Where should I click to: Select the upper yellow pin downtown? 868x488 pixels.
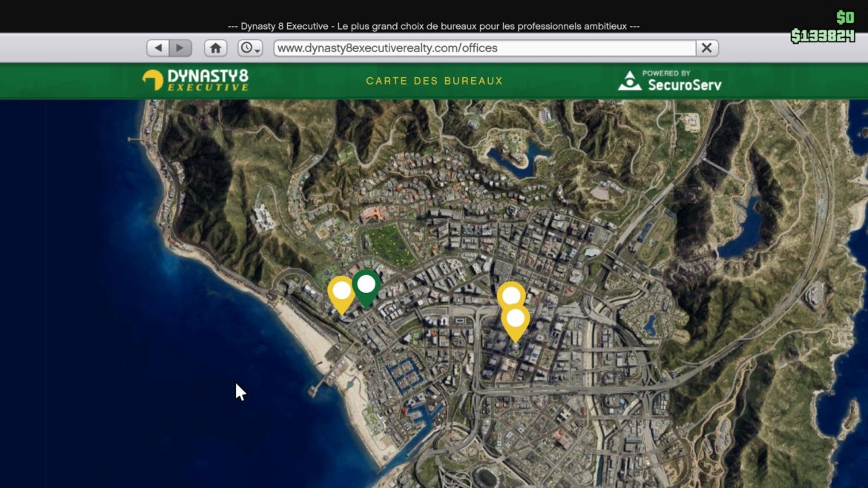click(x=511, y=296)
